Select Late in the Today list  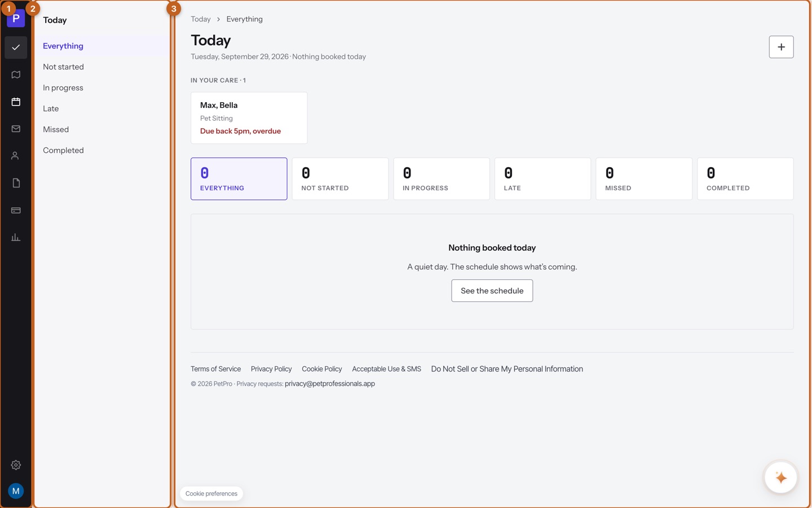coord(101,108)
